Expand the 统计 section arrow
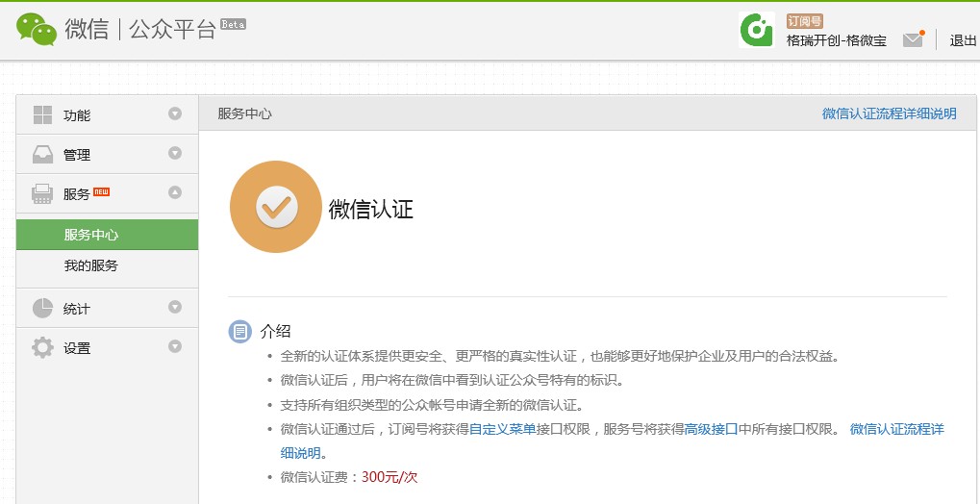Image resolution: width=980 pixels, height=504 pixels. [x=175, y=308]
